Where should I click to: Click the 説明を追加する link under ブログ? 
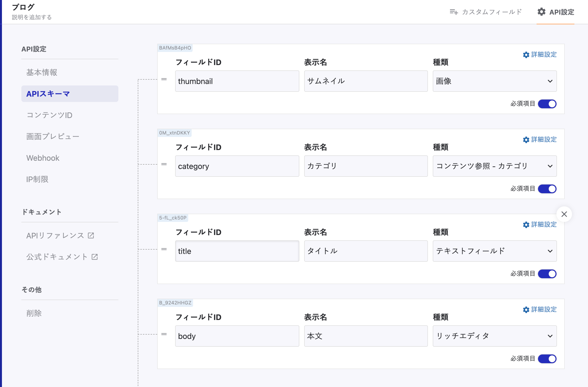pyautogui.click(x=32, y=17)
